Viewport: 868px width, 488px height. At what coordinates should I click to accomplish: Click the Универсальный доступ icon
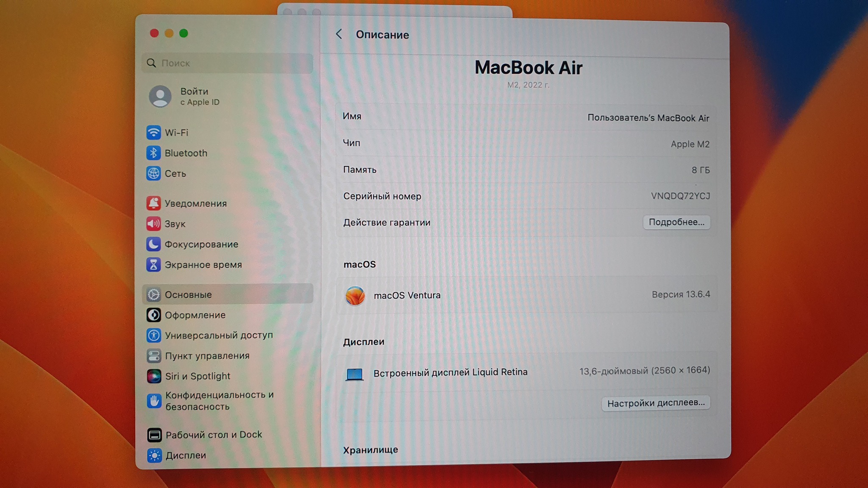point(154,335)
